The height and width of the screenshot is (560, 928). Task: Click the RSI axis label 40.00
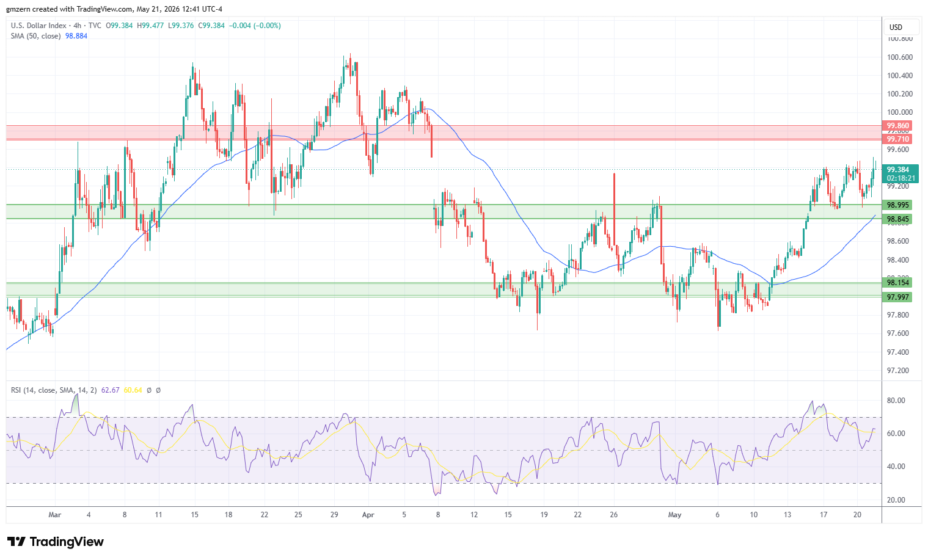[x=896, y=467]
